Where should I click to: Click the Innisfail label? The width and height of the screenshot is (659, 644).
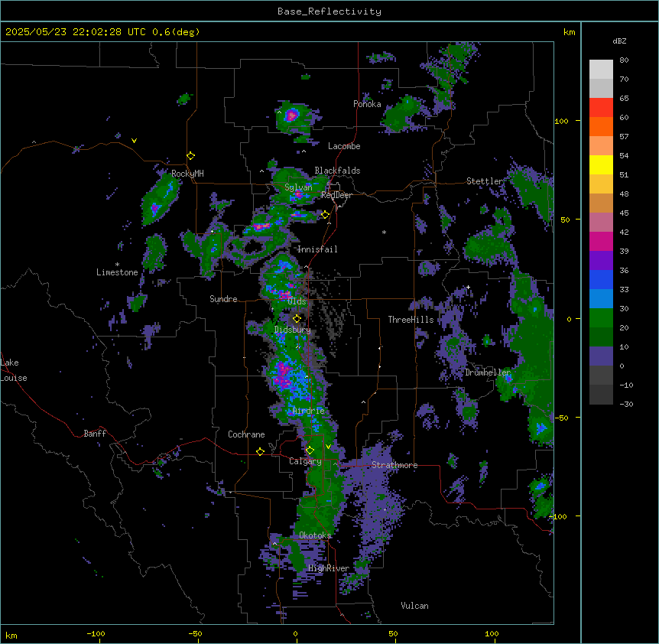click(x=317, y=249)
